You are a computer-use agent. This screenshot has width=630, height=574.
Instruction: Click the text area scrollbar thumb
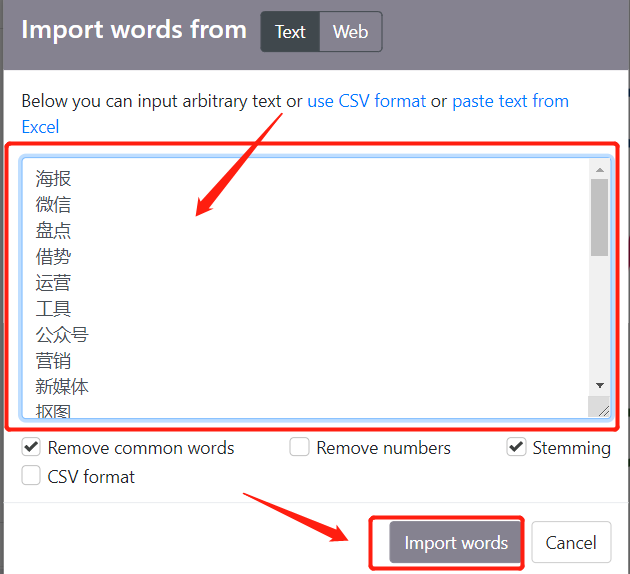tap(599, 217)
